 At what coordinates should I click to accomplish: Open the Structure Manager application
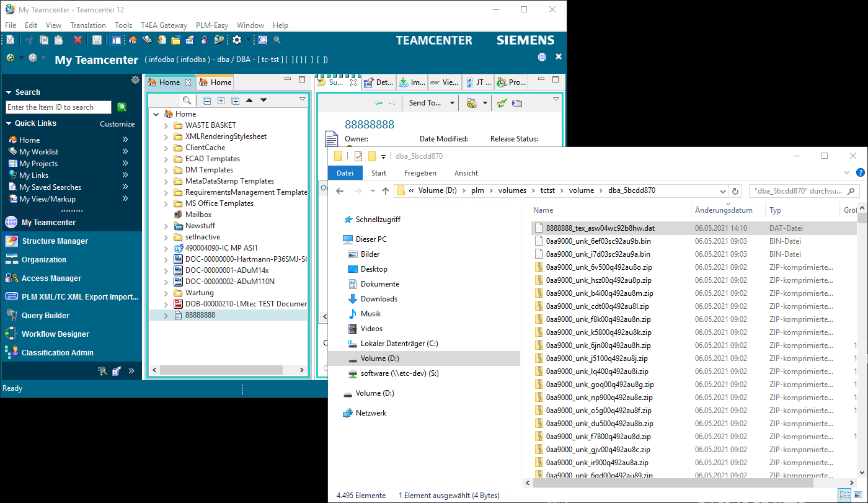[x=55, y=241]
